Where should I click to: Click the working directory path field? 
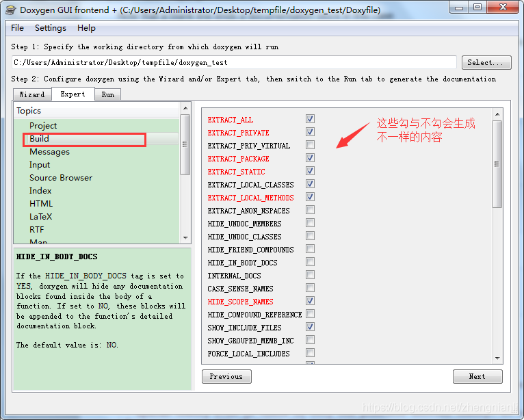point(234,62)
